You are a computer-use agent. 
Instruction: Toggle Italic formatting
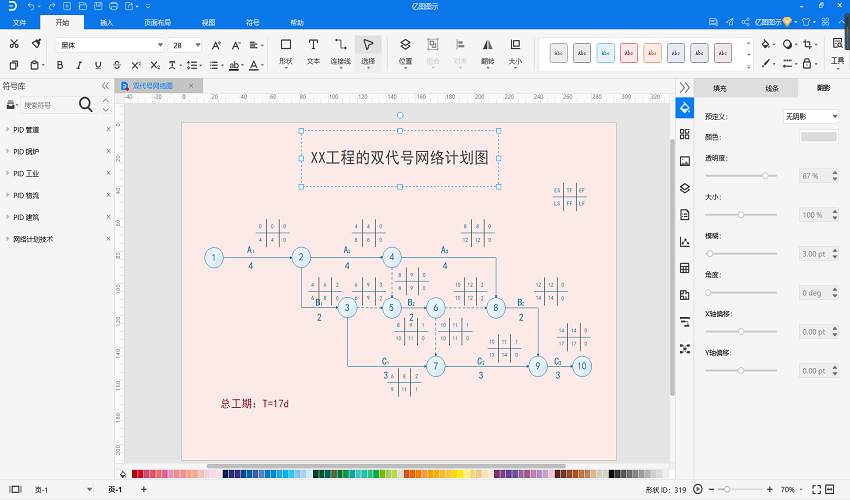click(x=79, y=65)
